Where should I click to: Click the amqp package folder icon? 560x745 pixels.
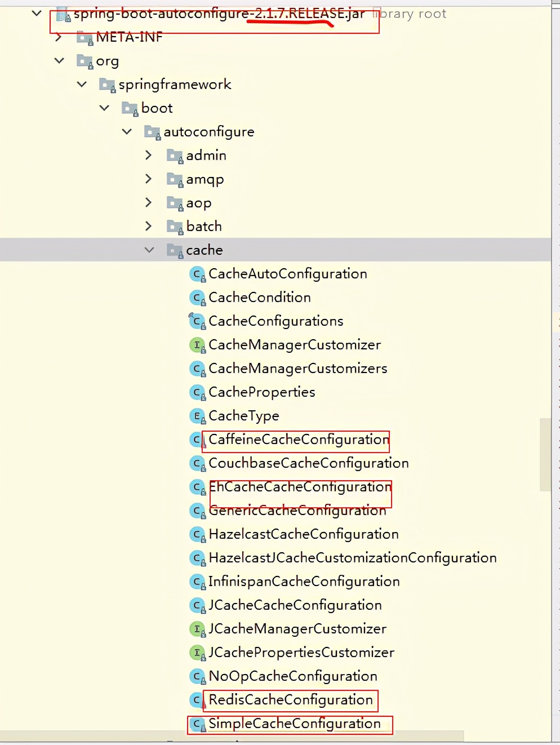coord(175,180)
